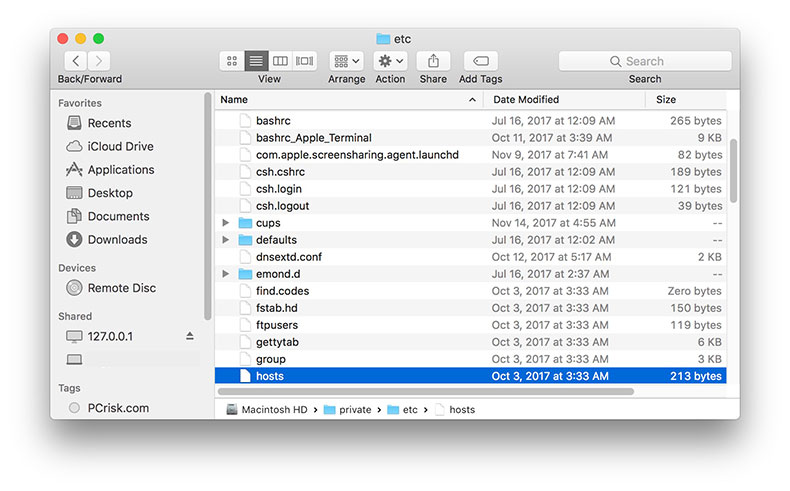Switch to cover flow view
The width and height of the screenshot is (790, 491).
304,61
